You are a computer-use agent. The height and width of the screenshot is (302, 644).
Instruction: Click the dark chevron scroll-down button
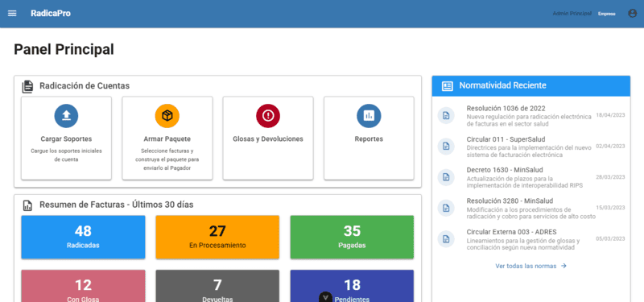pyautogui.click(x=325, y=297)
